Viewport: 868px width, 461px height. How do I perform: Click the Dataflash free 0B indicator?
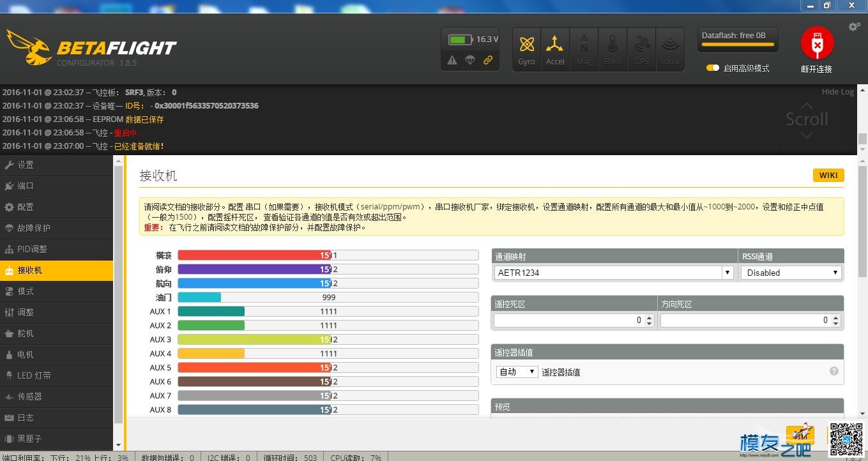pos(738,40)
